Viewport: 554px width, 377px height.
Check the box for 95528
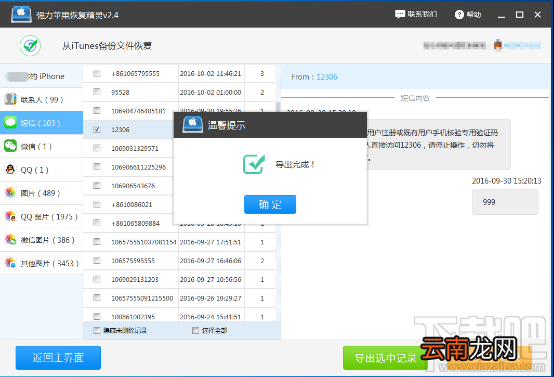point(96,92)
